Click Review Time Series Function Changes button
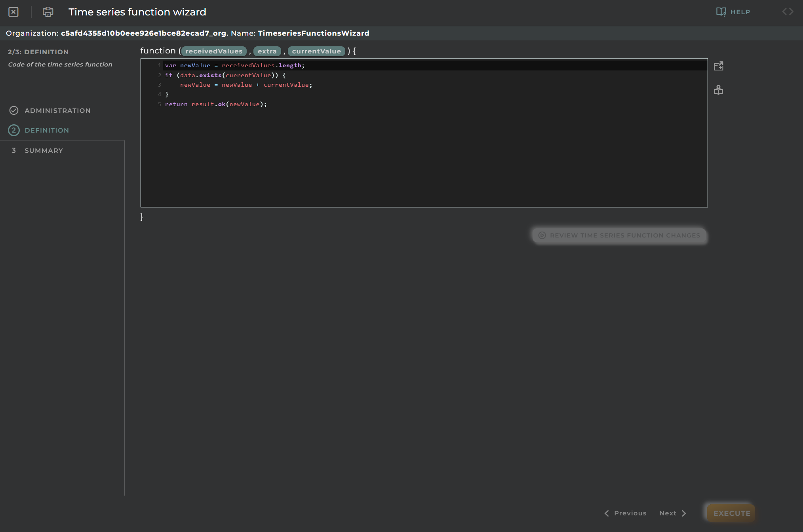The image size is (803, 532). [x=619, y=236]
